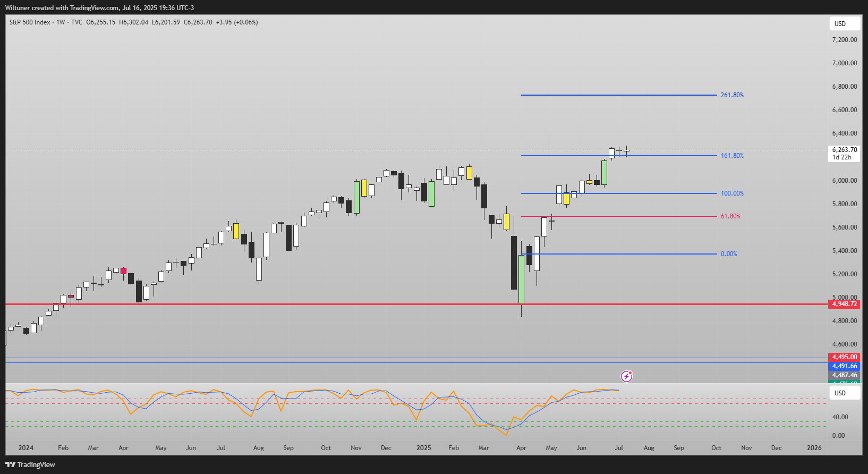Click the high value H6,302.04
Image resolution: width=868 pixels, height=474 pixels.
[134, 22]
